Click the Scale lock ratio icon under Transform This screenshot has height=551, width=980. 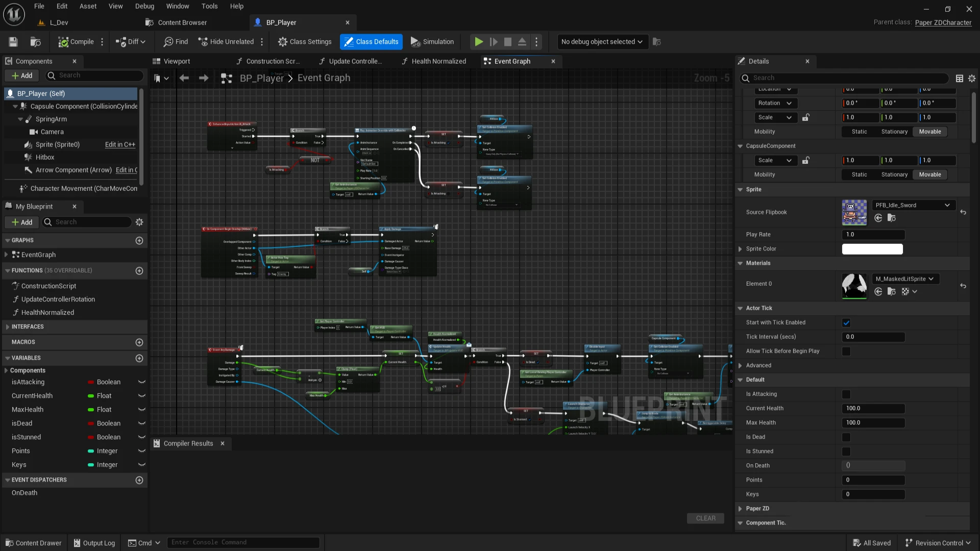(805, 117)
